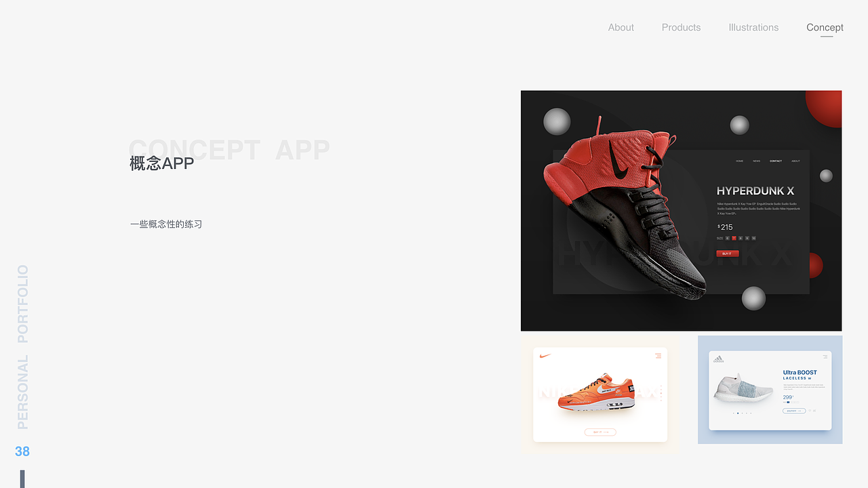Click the outlined BUY IT arrow button

click(x=600, y=432)
